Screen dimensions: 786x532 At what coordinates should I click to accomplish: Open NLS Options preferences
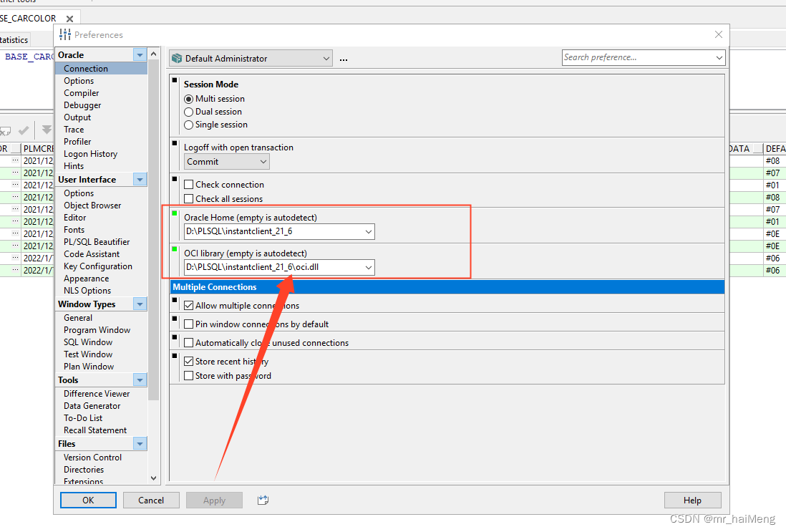[87, 290]
